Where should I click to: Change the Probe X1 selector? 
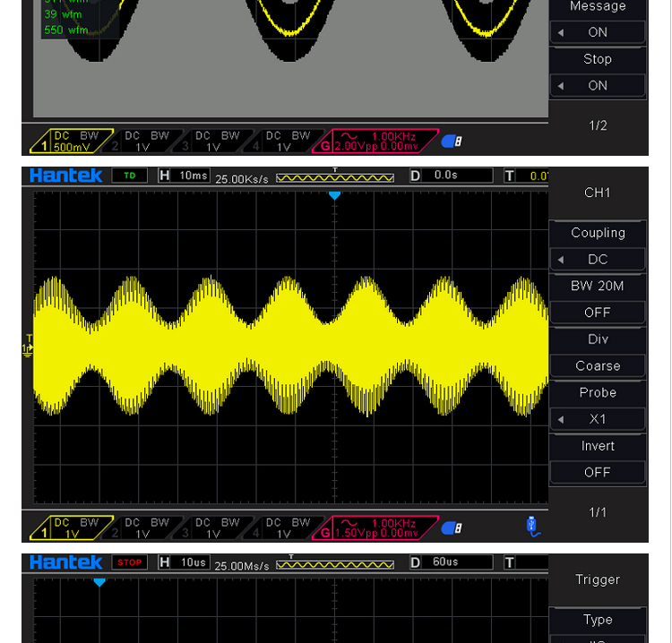[598, 419]
